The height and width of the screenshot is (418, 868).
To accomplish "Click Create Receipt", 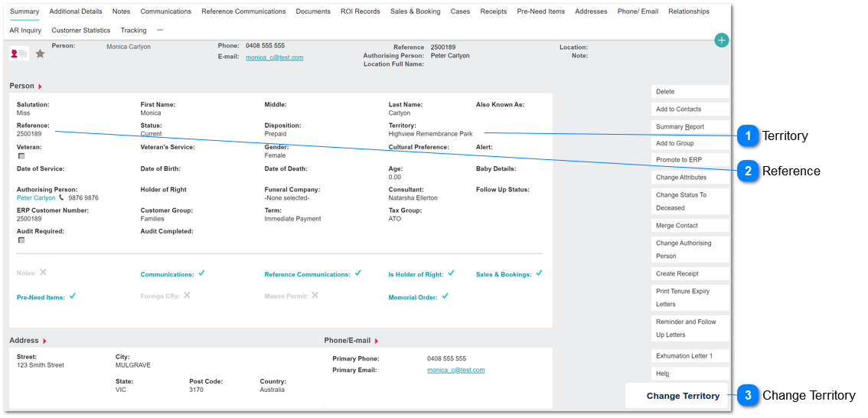I will [690, 274].
